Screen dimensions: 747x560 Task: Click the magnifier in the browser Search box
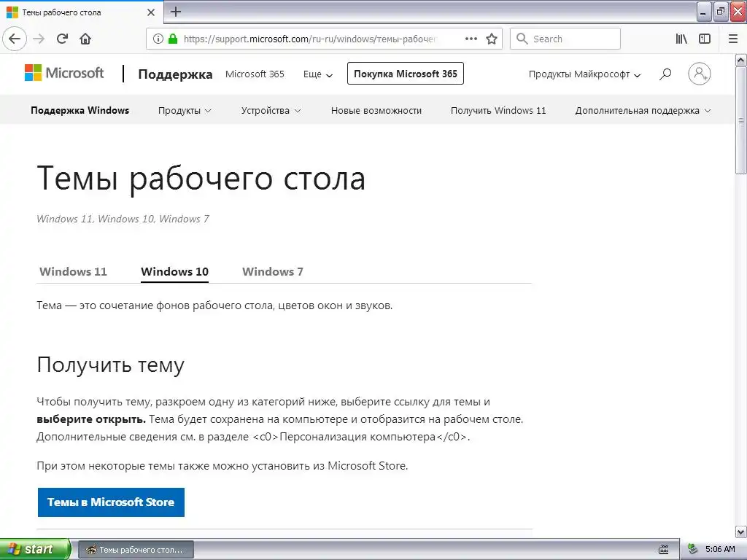pos(522,39)
